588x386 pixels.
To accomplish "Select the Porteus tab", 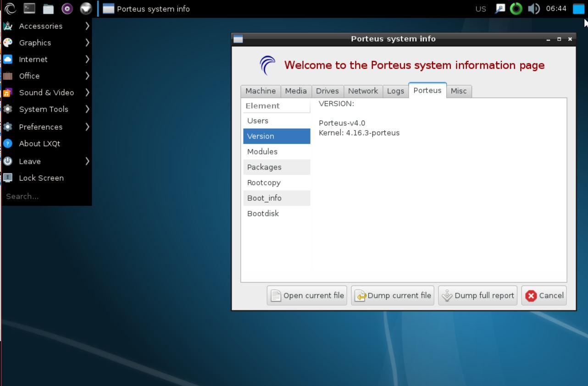I will (427, 90).
